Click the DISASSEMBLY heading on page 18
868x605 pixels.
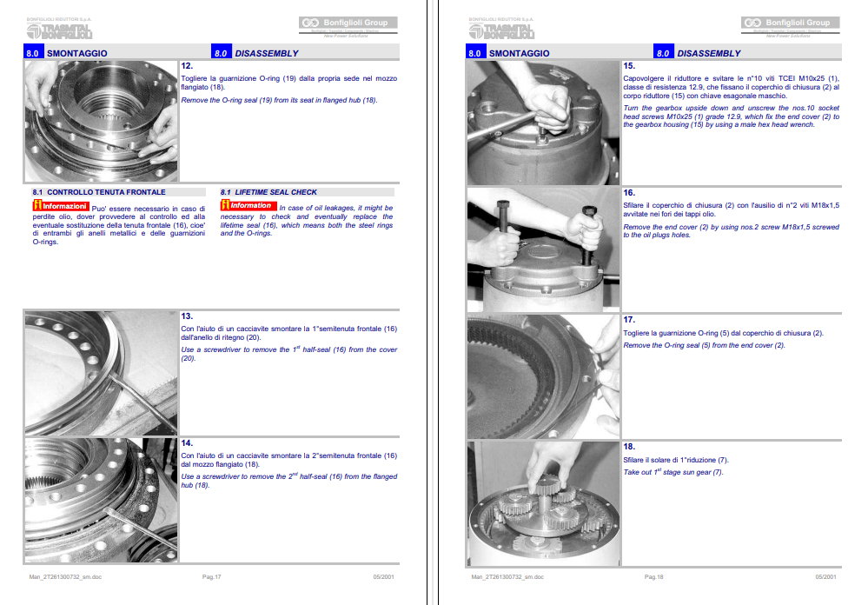point(709,53)
